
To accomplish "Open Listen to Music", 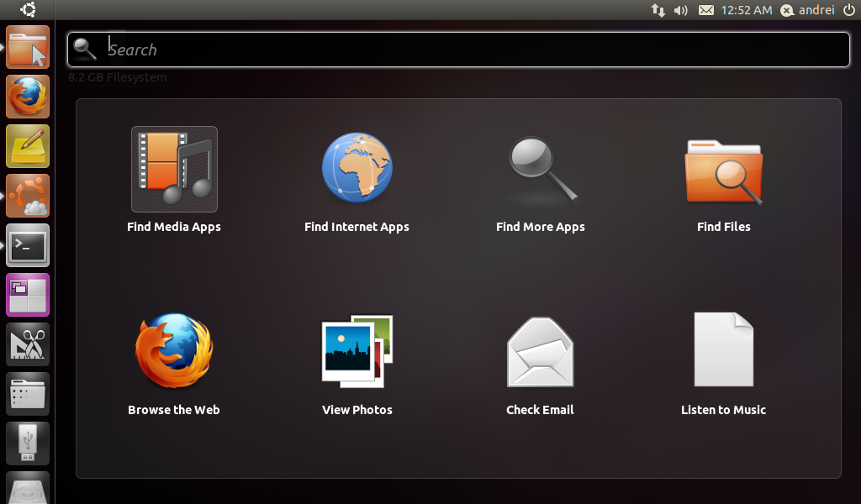I will [724, 349].
